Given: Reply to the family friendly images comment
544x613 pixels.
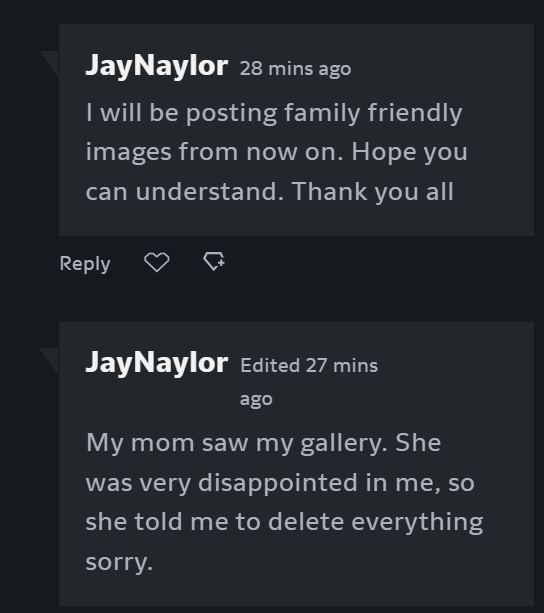Looking at the screenshot, I should point(85,263).
